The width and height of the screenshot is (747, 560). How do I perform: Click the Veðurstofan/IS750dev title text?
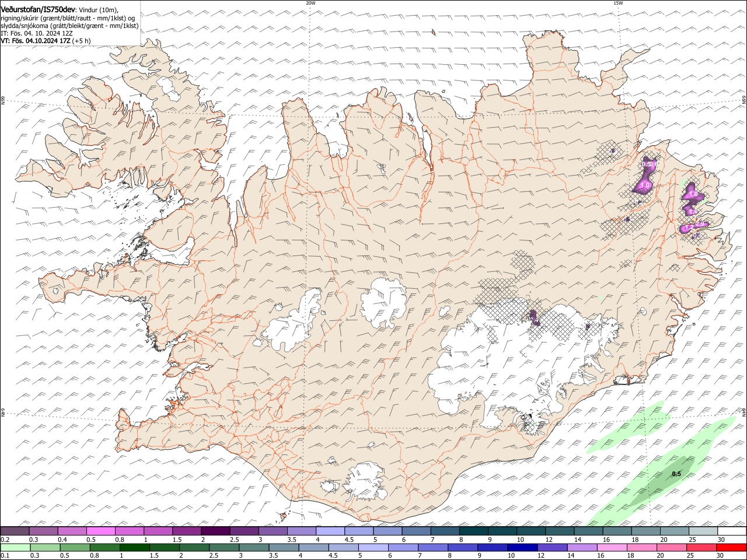point(38,9)
